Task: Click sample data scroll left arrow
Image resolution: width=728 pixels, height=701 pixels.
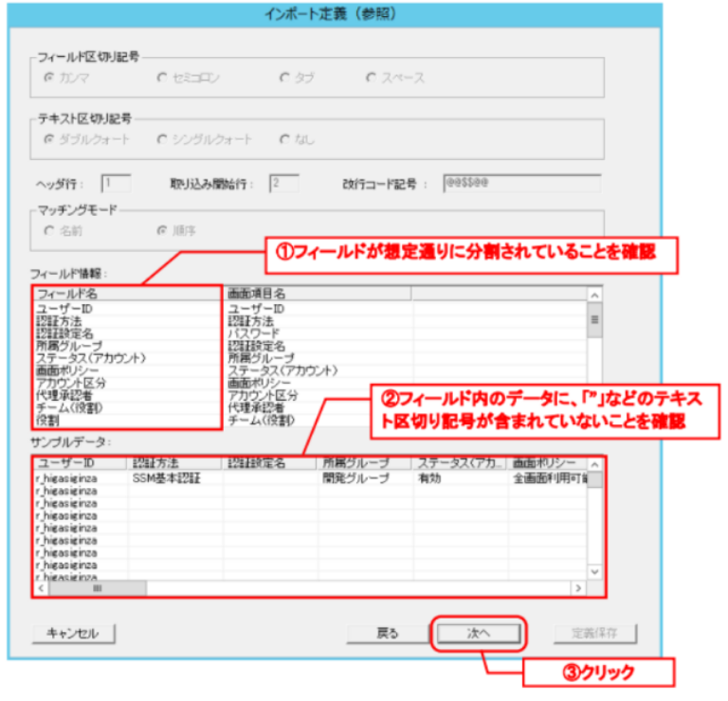Action: [x=42, y=588]
